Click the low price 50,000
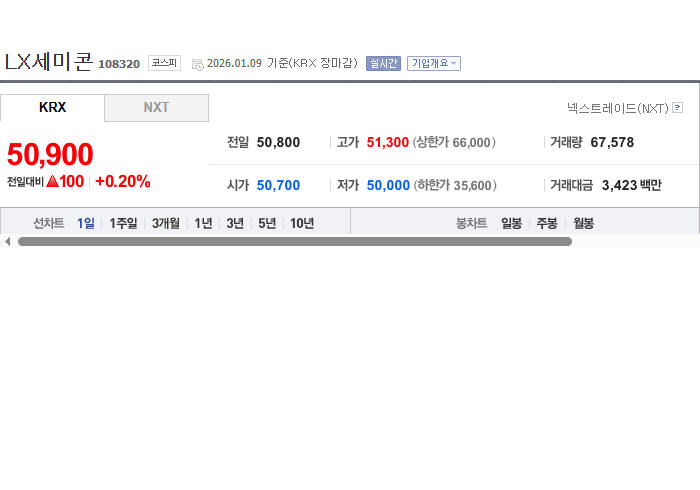Viewport: 700px width, 490px height. pyautogui.click(x=388, y=185)
